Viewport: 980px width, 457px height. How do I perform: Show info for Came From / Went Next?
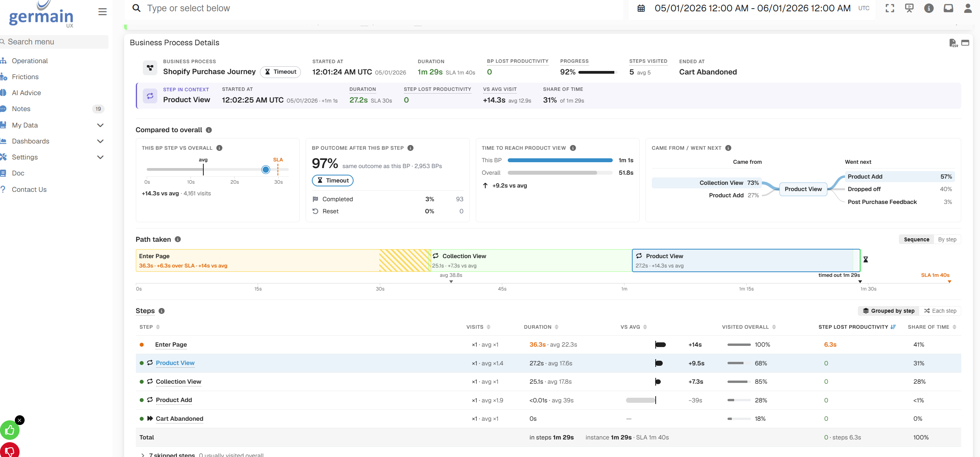click(728, 148)
